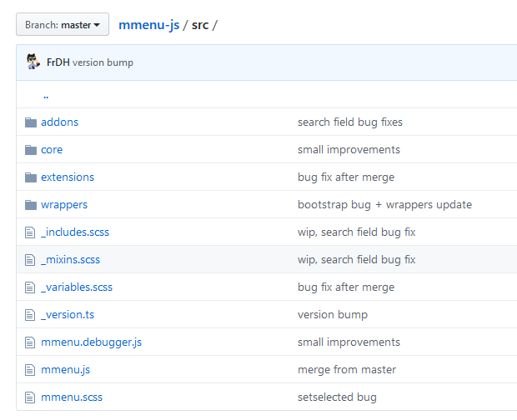Click the addons folder icon
The height and width of the screenshot is (420, 517).
(x=31, y=122)
